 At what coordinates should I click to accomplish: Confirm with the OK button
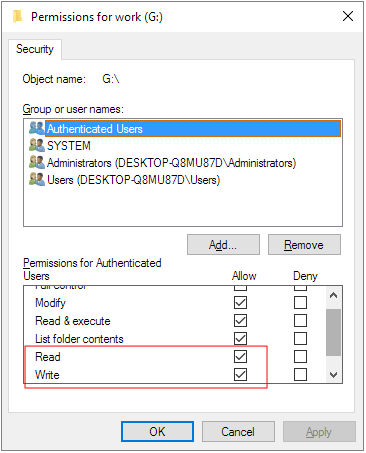tap(157, 432)
